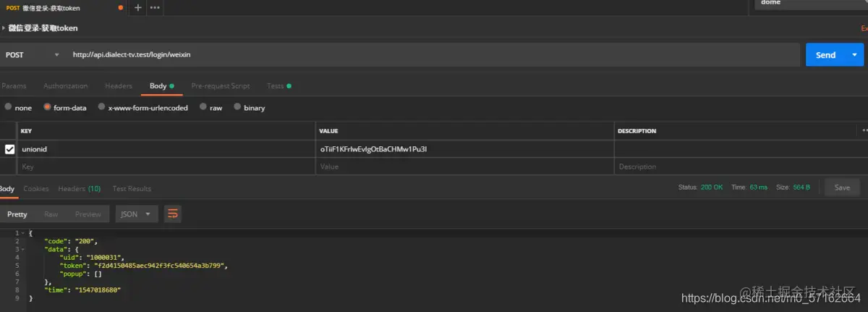Open the tab options ellipsis menu
This screenshot has height=312, width=868.
click(155, 7)
